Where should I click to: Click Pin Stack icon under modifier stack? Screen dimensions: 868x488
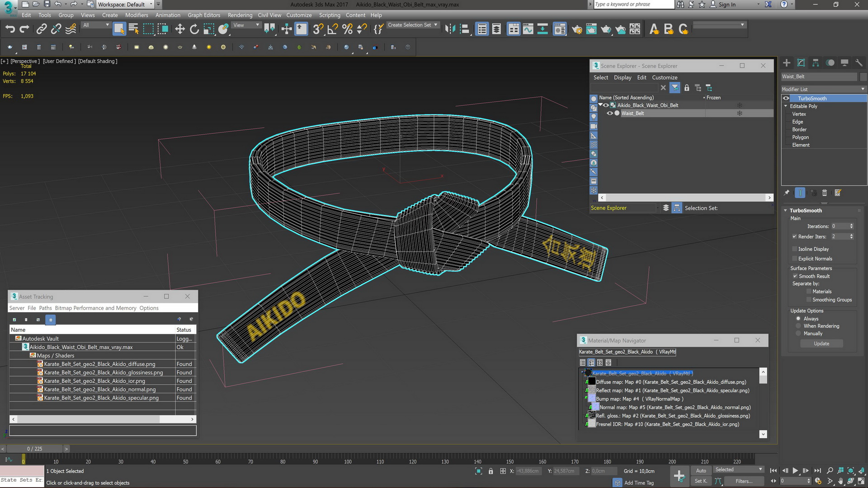point(787,193)
